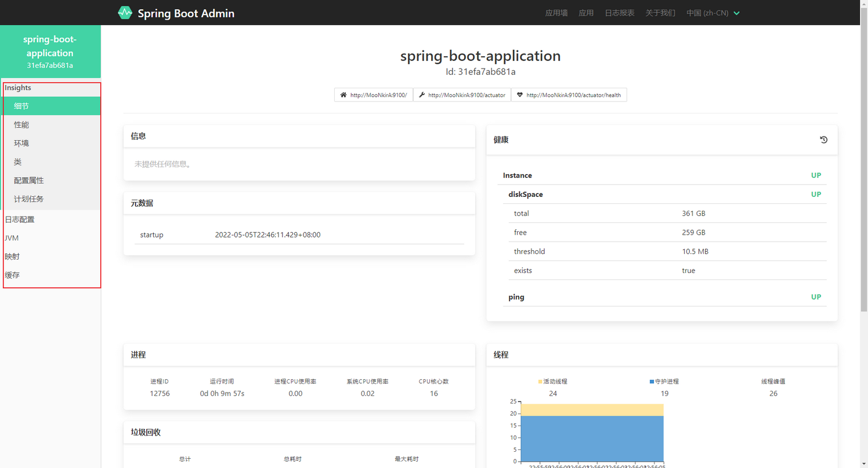The width and height of the screenshot is (868, 468).
Task: Go to 关于我们 in top navigation
Action: tap(660, 13)
